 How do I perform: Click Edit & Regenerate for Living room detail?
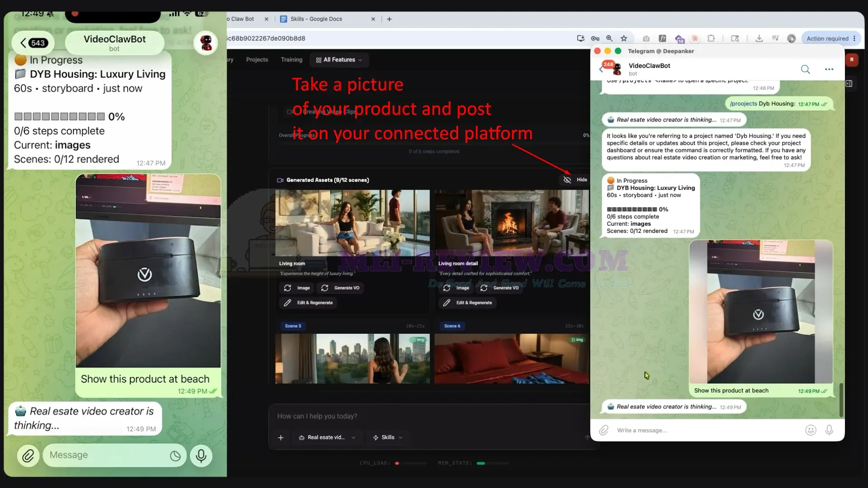pyautogui.click(x=468, y=303)
